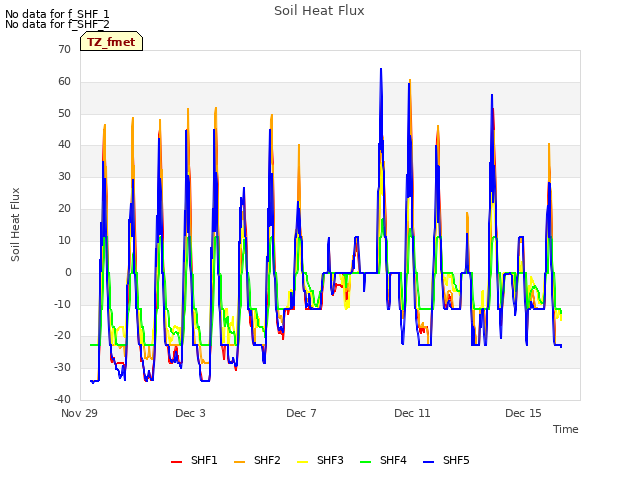The height and width of the screenshot is (480, 640).
Task: Click the 10 y-axis tick label
Action: coord(64,240)
